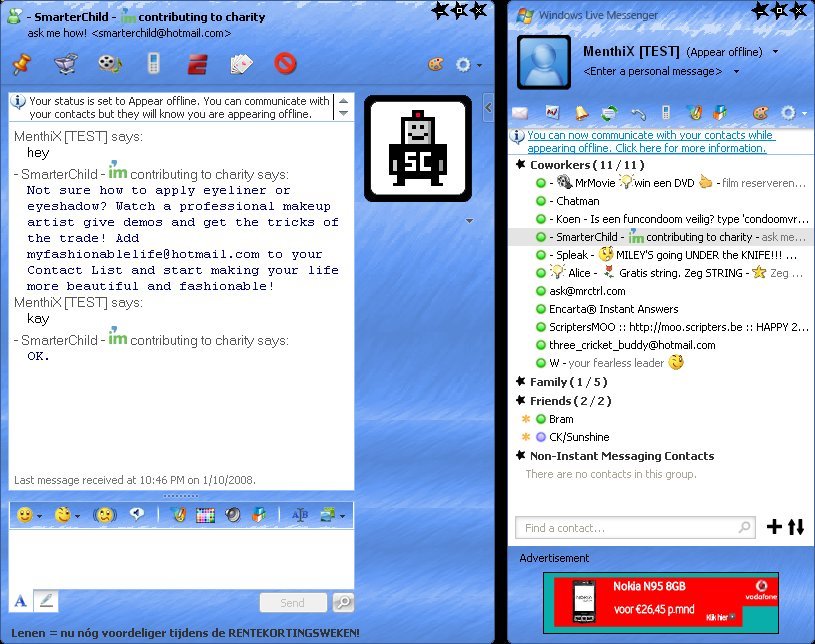Open activities with the red E icon
This screenshot has width=815, height=644.
198,64
